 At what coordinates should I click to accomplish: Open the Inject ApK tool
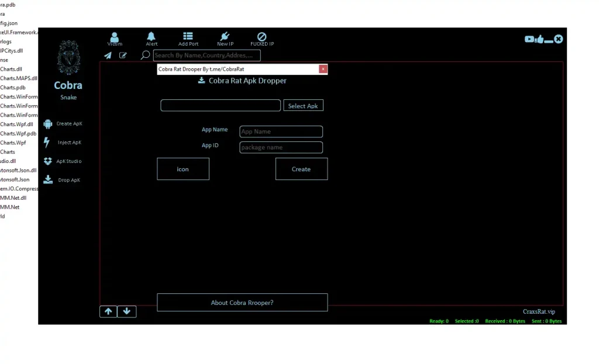coord(48,142)
